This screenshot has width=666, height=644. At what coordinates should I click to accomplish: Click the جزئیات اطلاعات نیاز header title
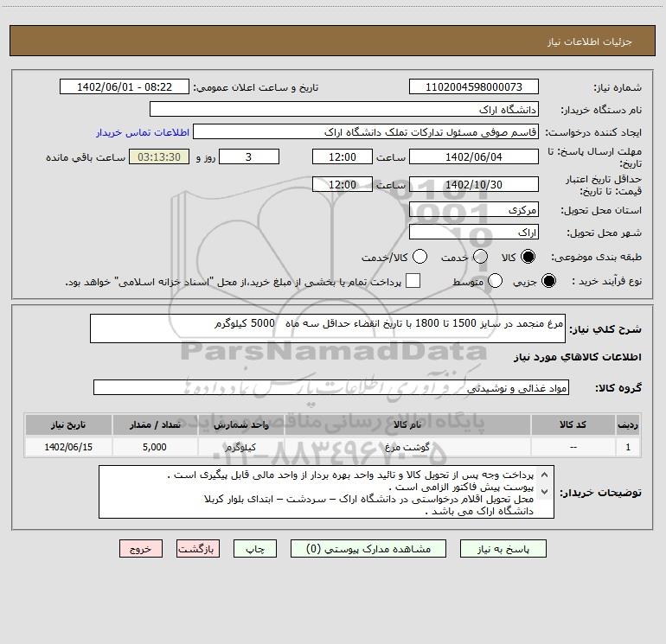tap(590, 41)
